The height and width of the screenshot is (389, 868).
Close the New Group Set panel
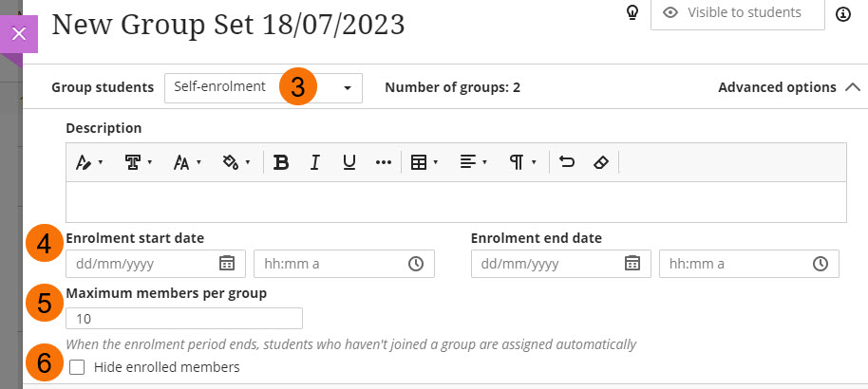19,34
